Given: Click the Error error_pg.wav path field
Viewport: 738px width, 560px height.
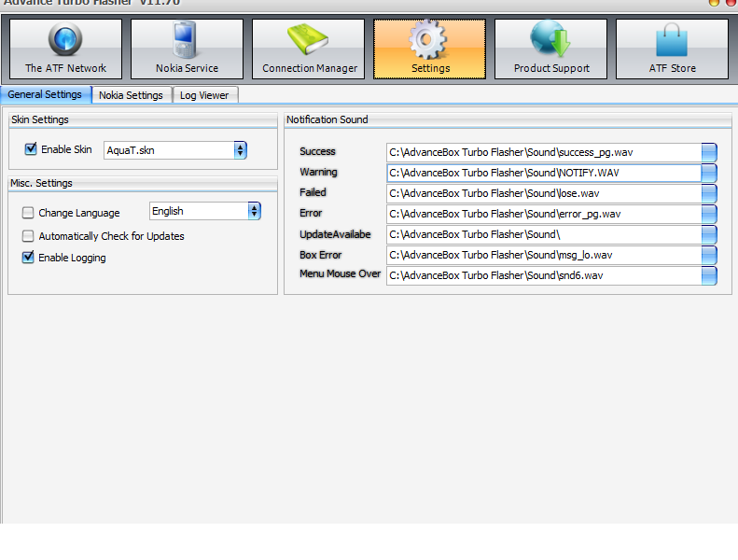Looking at the screenshot, I should point(544,214).
